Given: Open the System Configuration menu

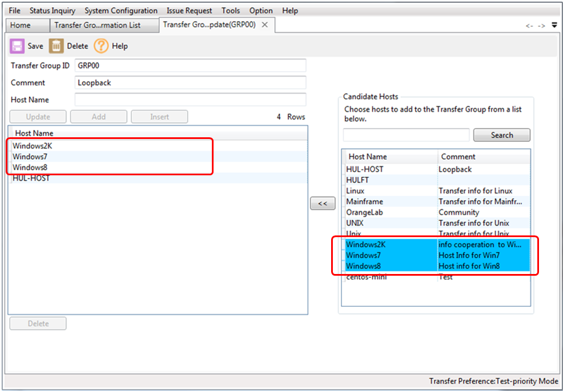Looking at the screenshot, I should 121,10.
